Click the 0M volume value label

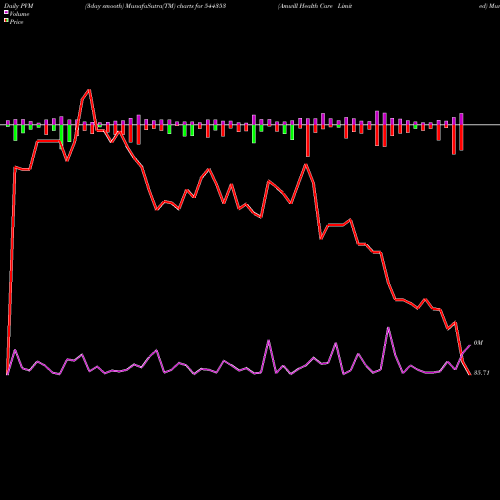478,343
